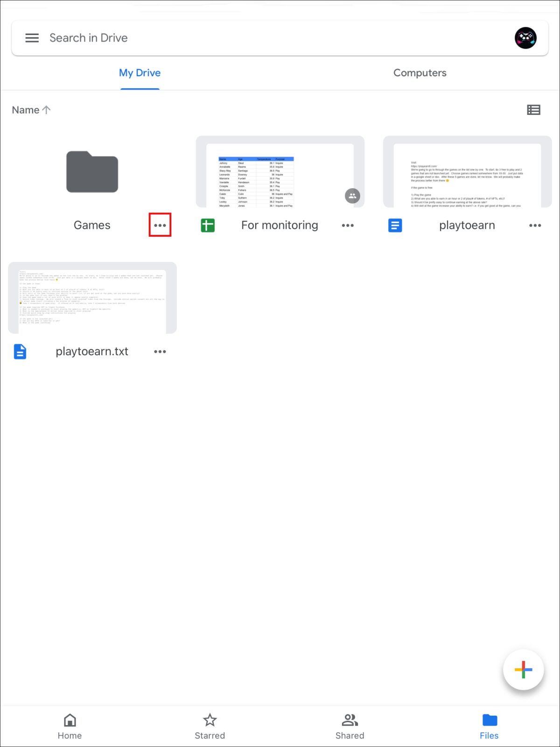Click the blue Docs icon beside playtoearn
The width and height of the screenshot is (560, 747).
tap(395, 226)
